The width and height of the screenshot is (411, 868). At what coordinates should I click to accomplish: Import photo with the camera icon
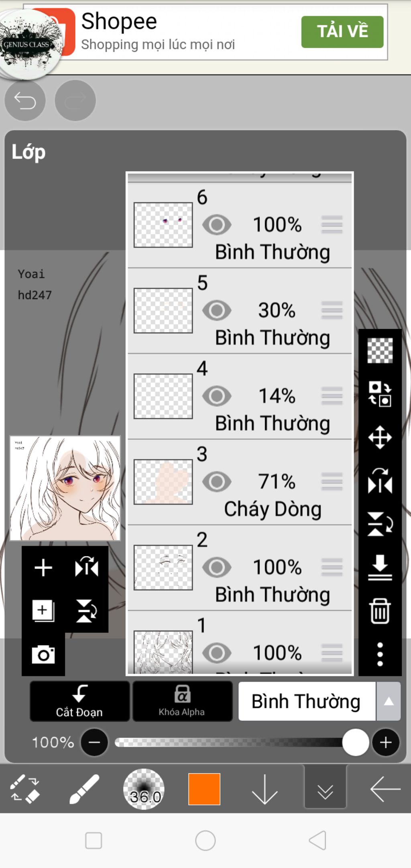[43, 654]
